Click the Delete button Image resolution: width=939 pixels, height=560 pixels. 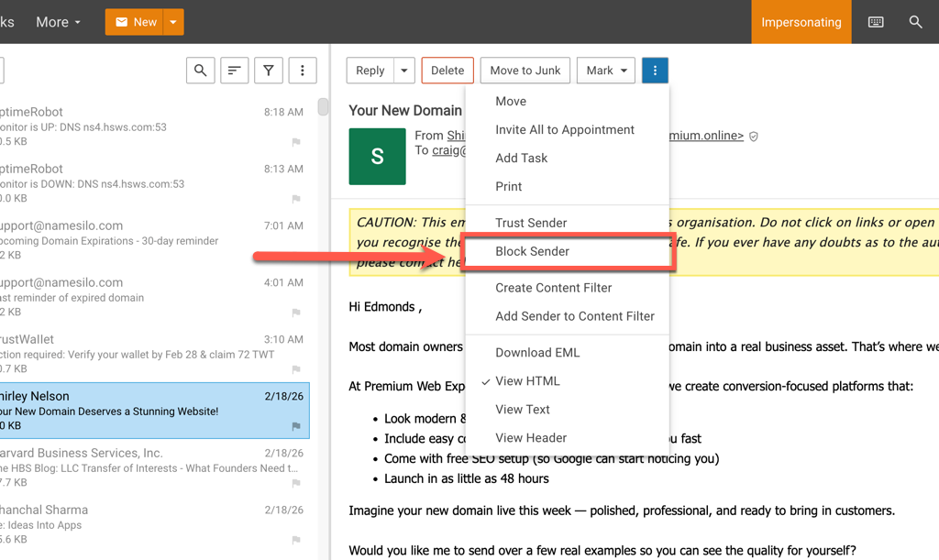coord(447,71)
